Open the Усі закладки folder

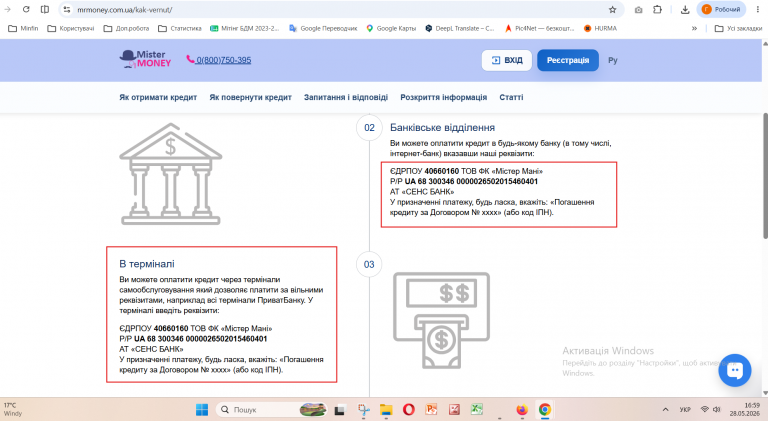point(738,28)
